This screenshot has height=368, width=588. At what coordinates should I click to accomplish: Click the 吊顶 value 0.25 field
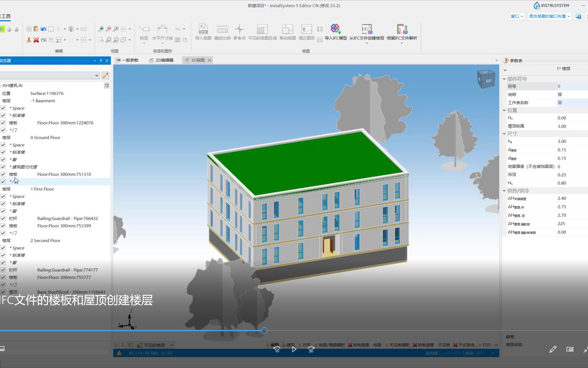click(572, 175)
